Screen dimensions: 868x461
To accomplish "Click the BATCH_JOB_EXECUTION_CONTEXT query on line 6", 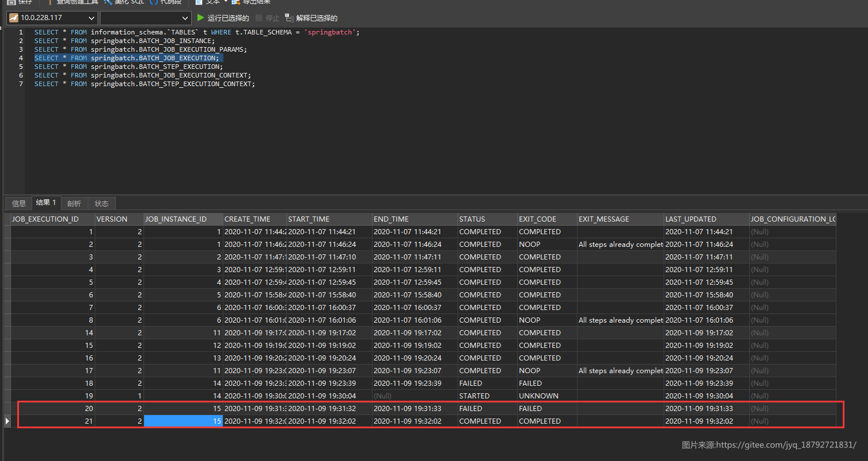I will coord(142,75).
